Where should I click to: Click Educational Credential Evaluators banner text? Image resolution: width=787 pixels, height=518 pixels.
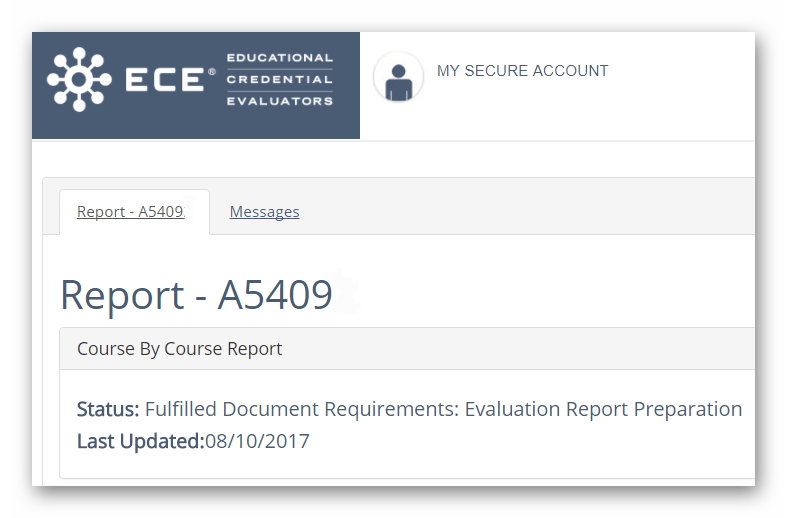(x=280, y=79)
